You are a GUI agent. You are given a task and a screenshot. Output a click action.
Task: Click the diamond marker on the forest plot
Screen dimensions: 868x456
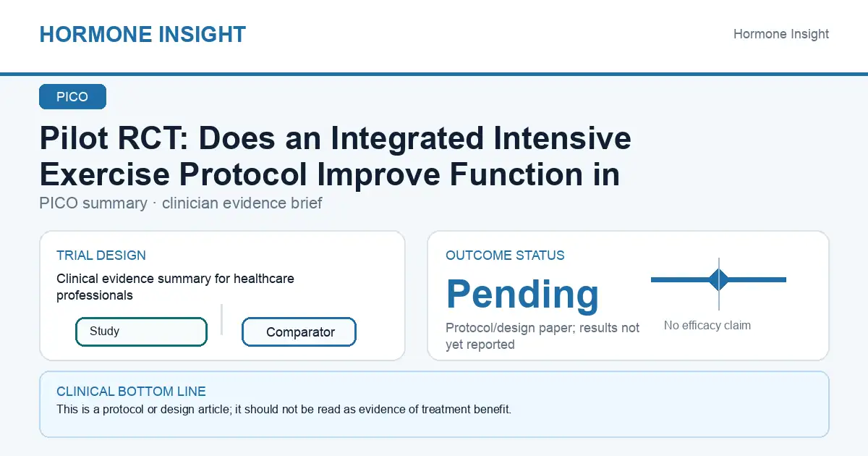(x=718, y=279)
